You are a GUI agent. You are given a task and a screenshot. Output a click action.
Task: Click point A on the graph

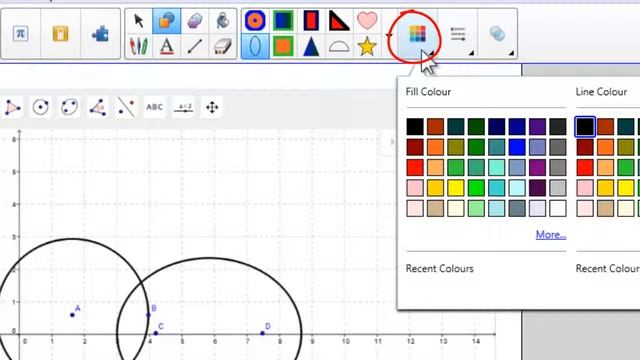(72, 315)
